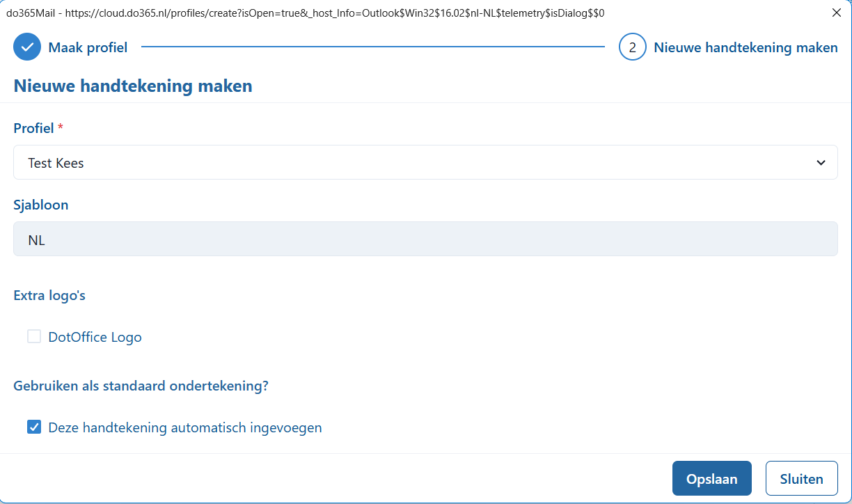Close the do365Mail dialog with the X

(837, 12)
